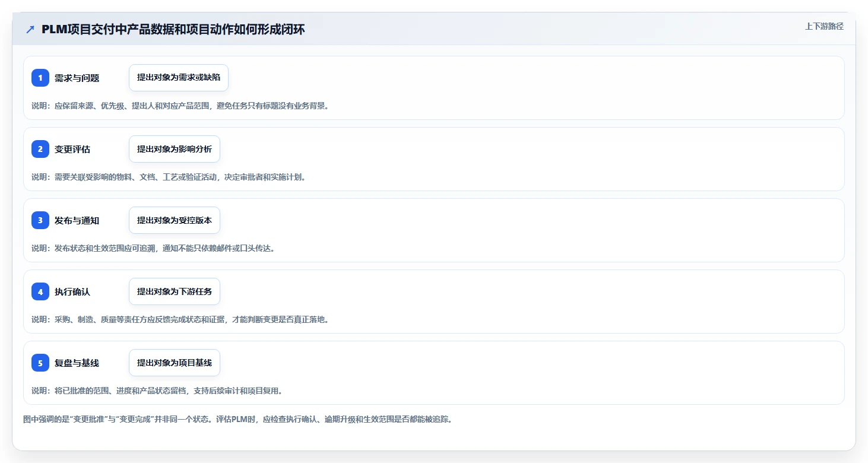The height and width of the screenshot is (463, 868).
Task: Click the description starting 发布状态和生效范围
Action: [153, 248]
